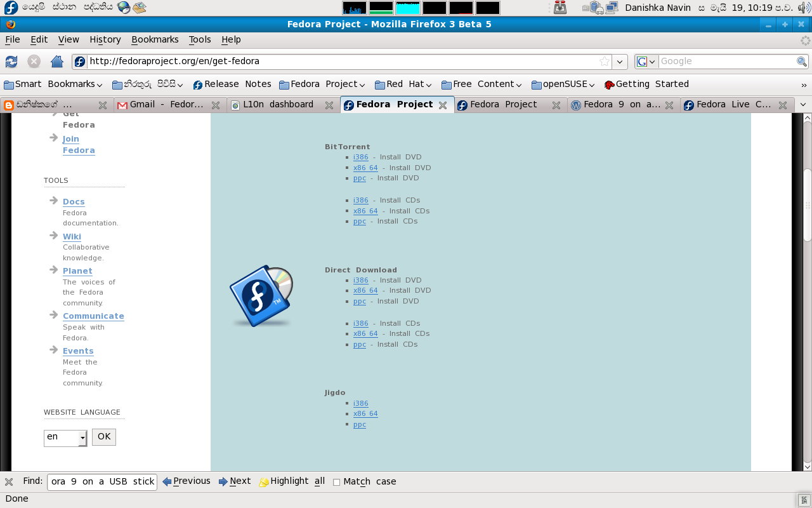
Task: Open the Events sidebar link
Action: (x=78, y=351)
